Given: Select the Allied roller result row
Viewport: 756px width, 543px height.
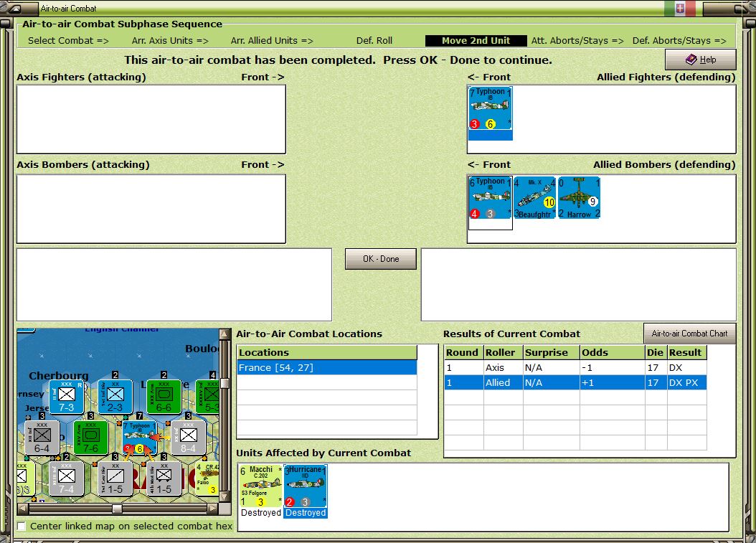Looking at the screenshot, I should [x=576, y=382].
